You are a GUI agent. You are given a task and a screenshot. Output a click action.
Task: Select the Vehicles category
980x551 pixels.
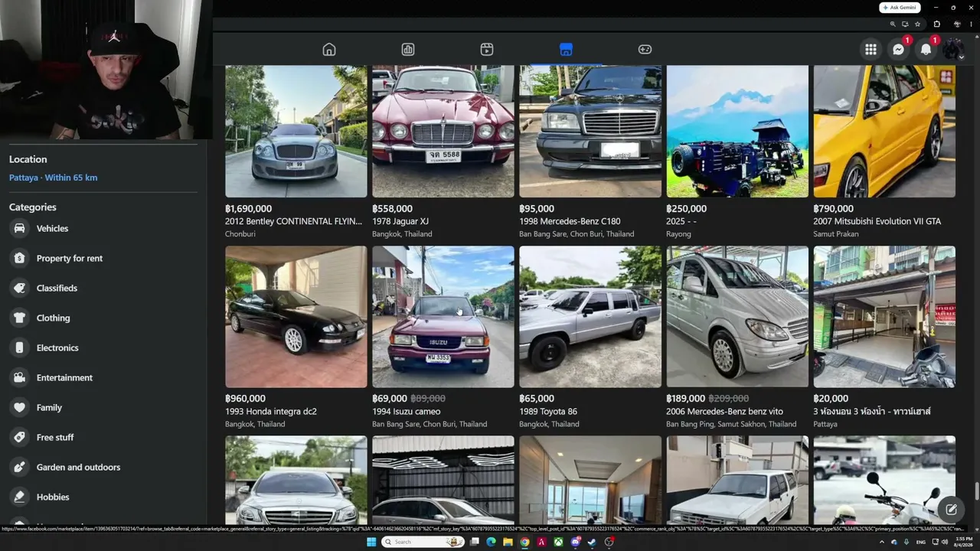tap(103, 228)
